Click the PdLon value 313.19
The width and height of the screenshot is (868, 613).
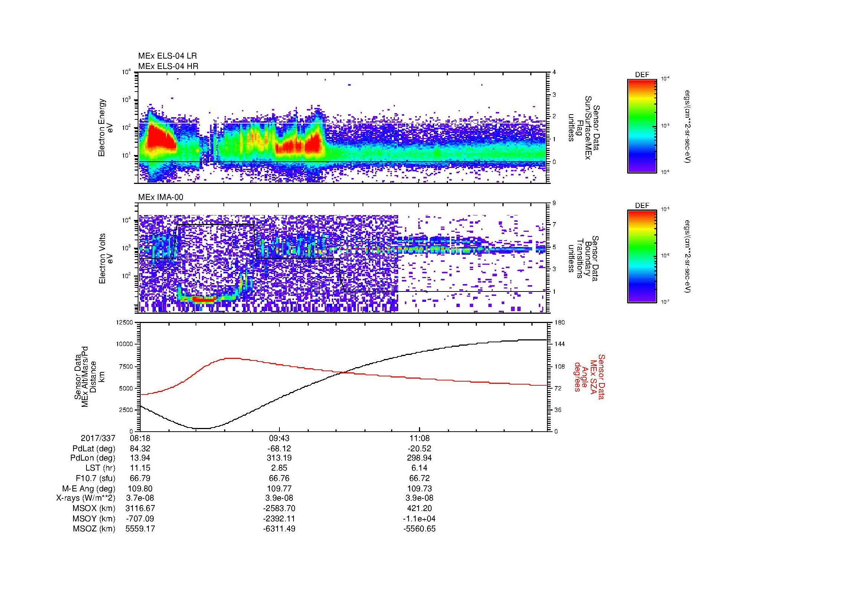[x=279, y=458]
